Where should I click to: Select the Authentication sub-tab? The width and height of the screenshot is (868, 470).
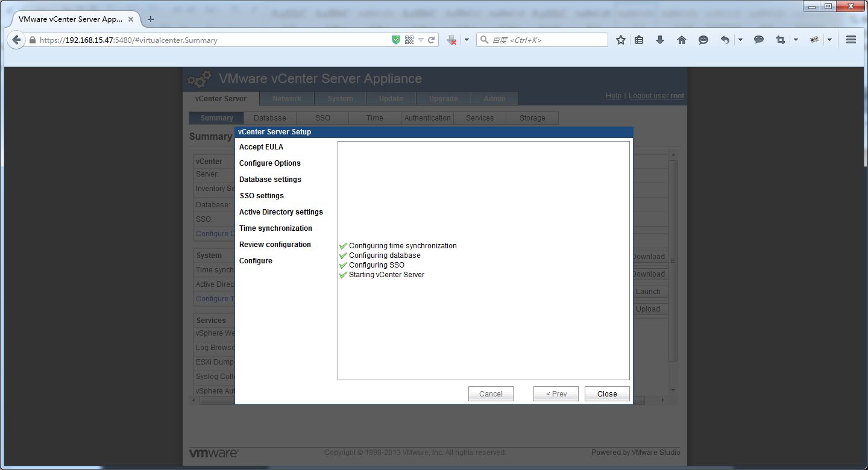[427, 118]
